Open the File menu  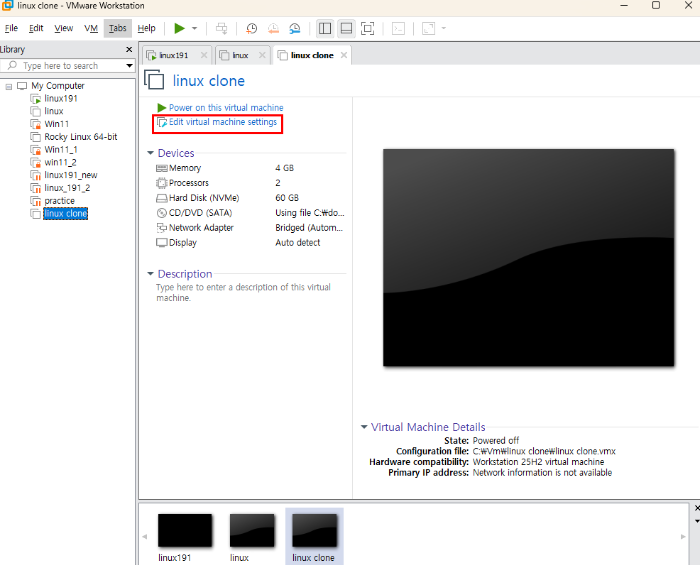click(x=11, y=28)
